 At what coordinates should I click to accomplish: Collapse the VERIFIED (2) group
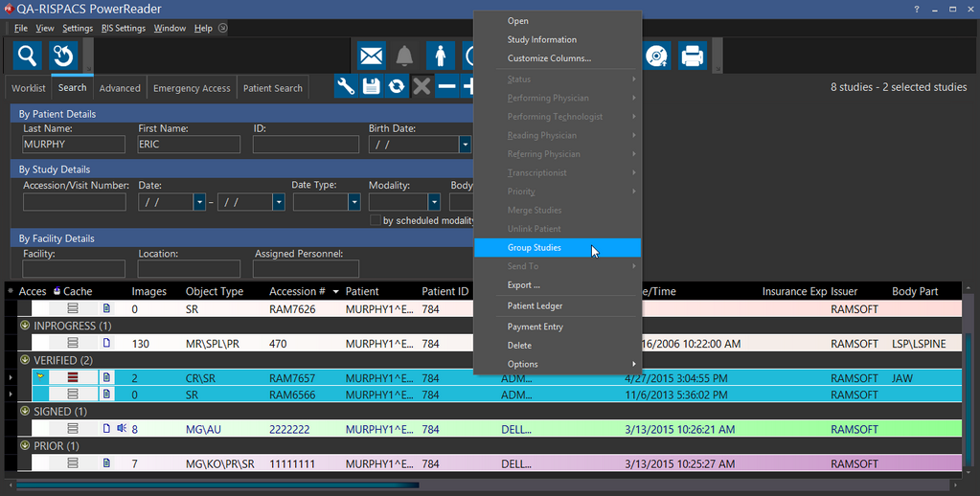(x=25, y=360)
